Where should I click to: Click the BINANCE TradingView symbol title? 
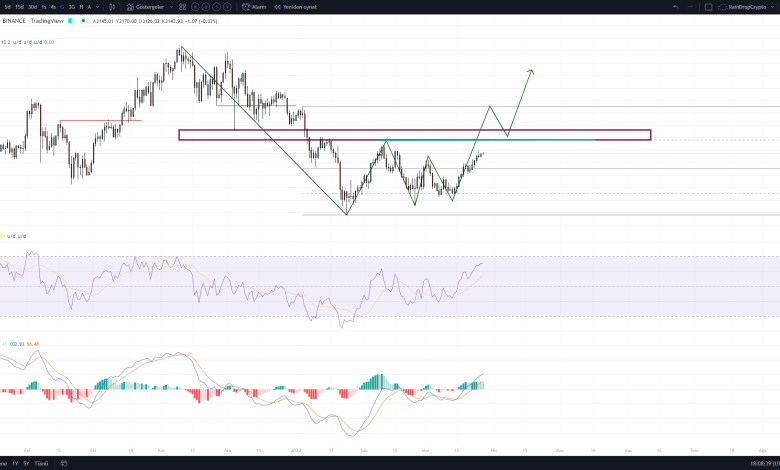click(33, 21)
